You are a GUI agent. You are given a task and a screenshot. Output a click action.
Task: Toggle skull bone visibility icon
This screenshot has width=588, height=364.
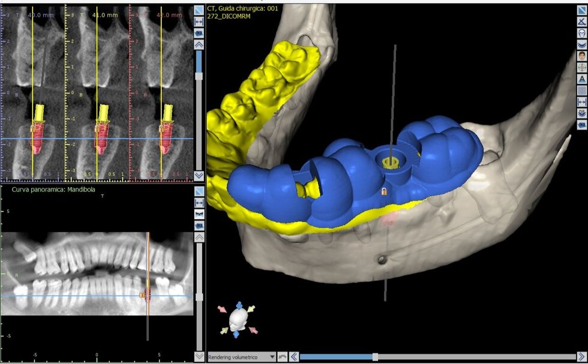(x=581, y=32)
